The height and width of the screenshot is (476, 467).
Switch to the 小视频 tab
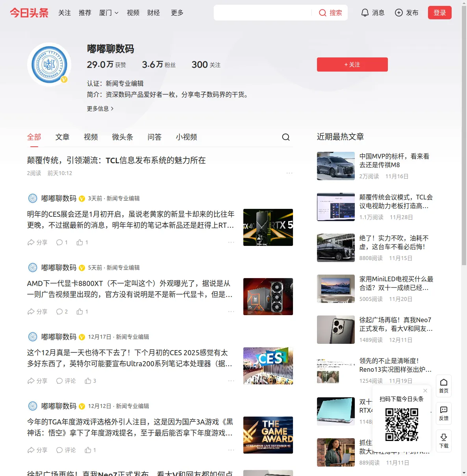coord(186,137)
